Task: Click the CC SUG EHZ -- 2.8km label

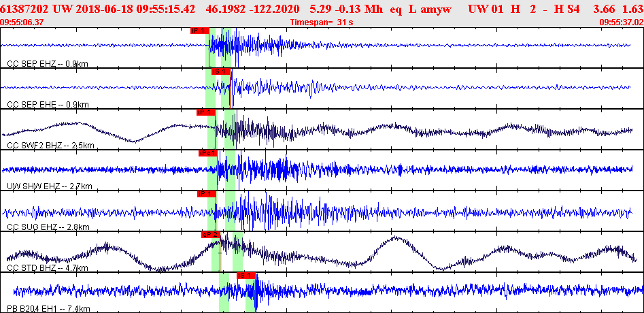Action: [48, 227]
